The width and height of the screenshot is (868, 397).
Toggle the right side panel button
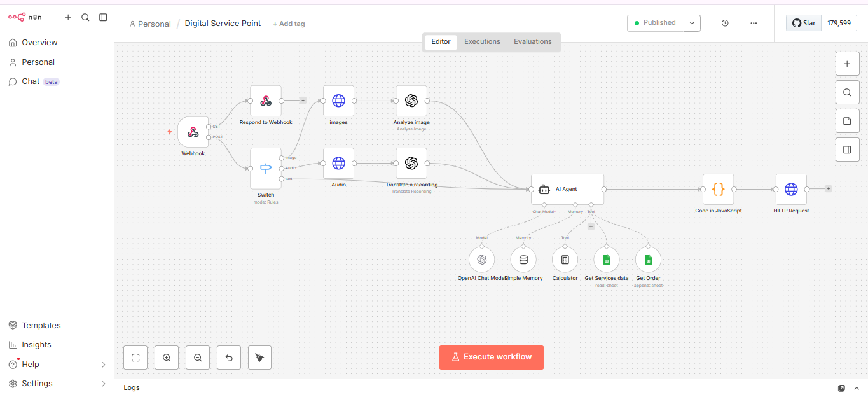pyautogui.click(x=846, y=150)
